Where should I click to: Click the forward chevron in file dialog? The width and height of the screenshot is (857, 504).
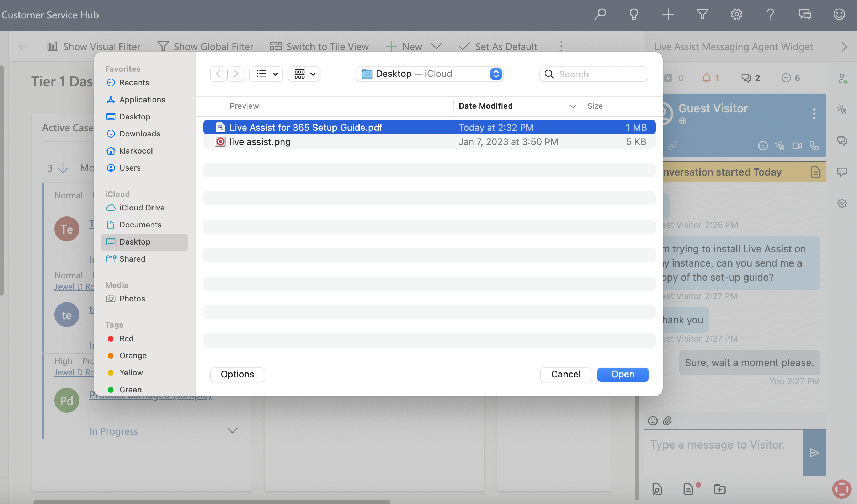[x=236, y=74]
